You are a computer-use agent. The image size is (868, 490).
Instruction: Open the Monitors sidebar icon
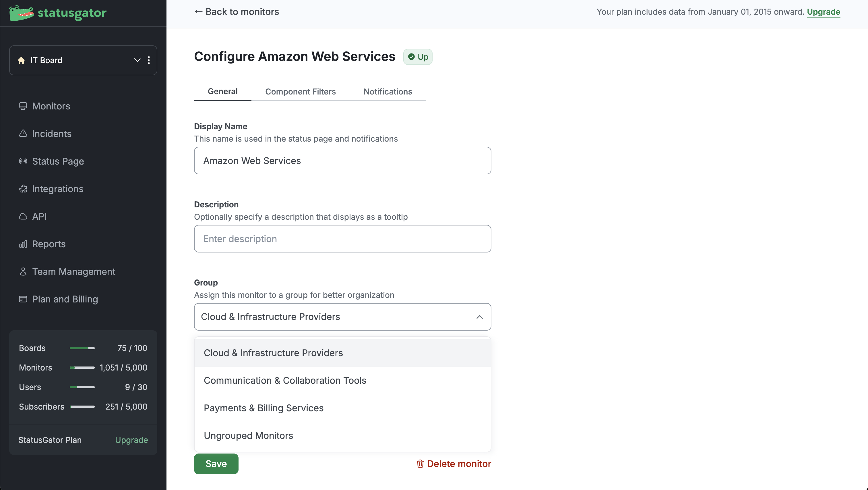23,106
